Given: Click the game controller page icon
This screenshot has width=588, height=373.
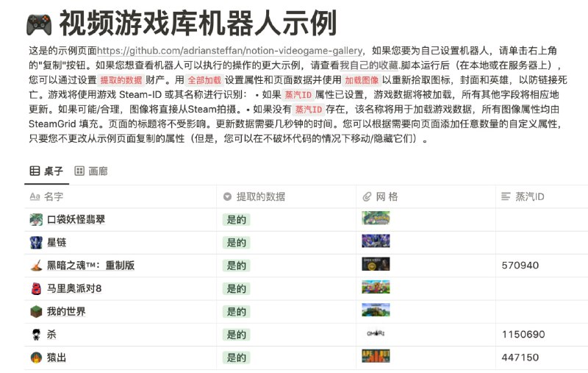Looking at the screenshot, I should click(x=39, y=24).
